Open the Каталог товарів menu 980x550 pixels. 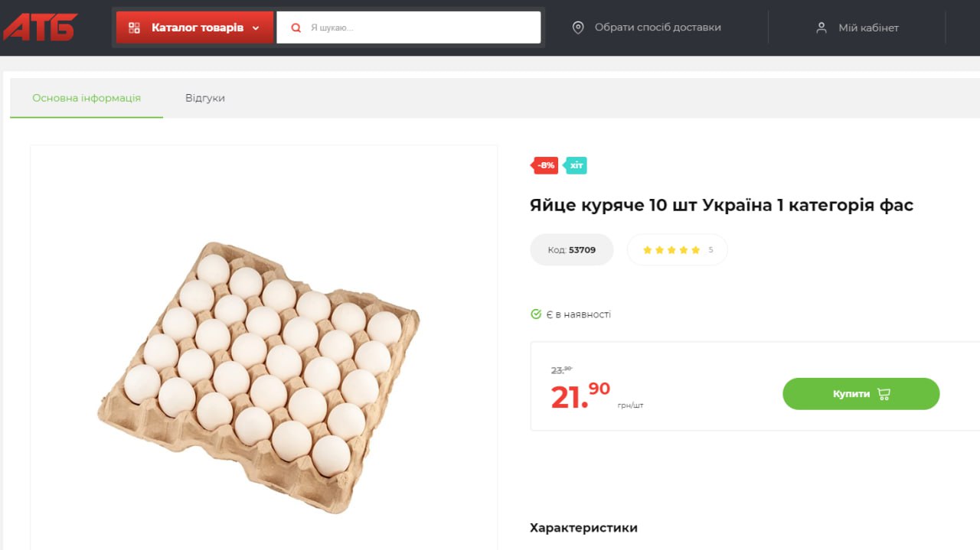[x=197, y=28]
